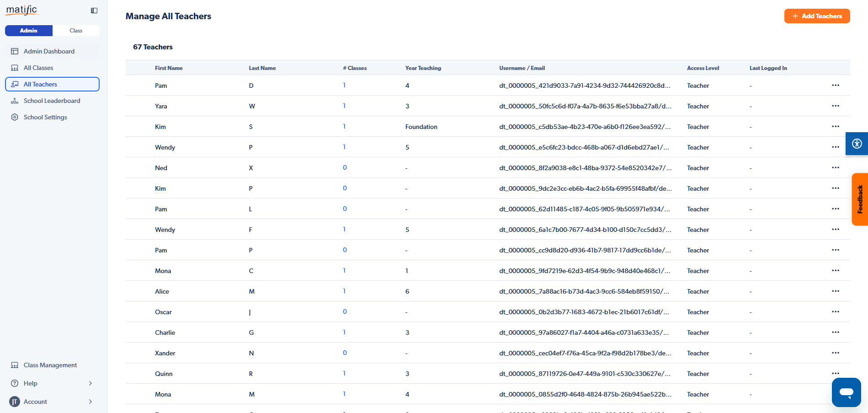
Task: Open Feedback side tab
Action: 860,199
